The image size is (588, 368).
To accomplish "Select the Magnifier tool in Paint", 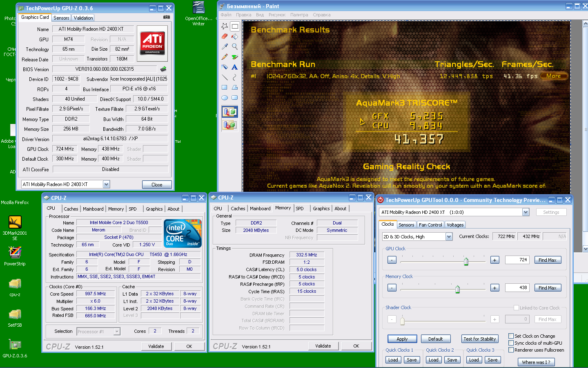I will [x=235, y=47].
